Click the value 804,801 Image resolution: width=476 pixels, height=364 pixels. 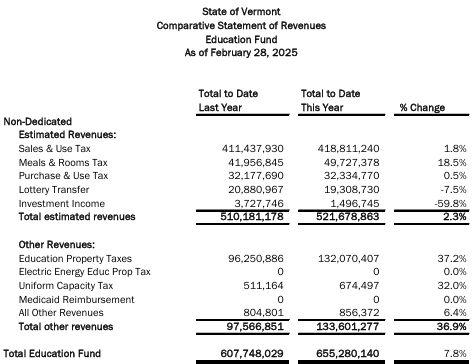263,313
